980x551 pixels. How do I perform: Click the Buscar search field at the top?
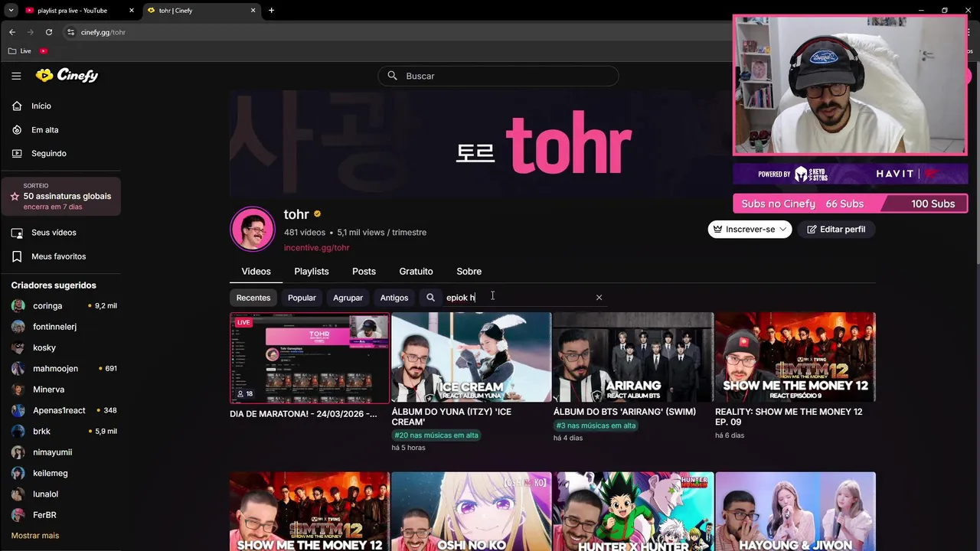(x=498, y=76)
